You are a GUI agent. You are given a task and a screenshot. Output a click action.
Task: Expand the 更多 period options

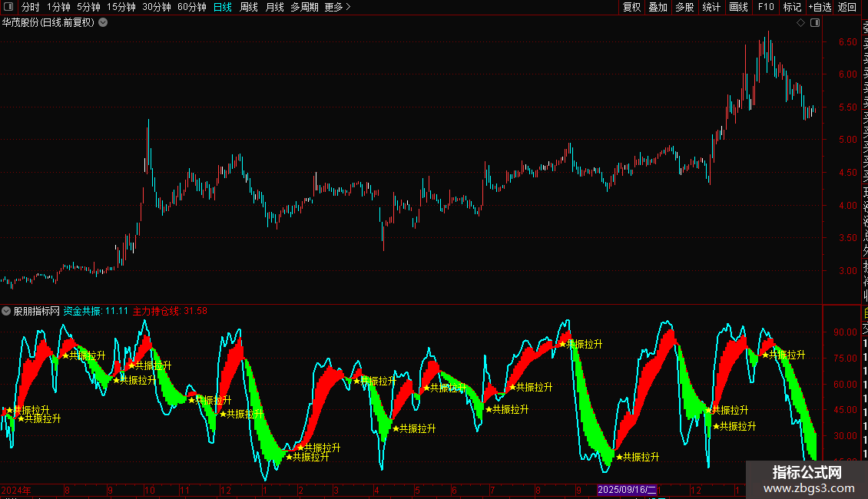coord(337,7)
